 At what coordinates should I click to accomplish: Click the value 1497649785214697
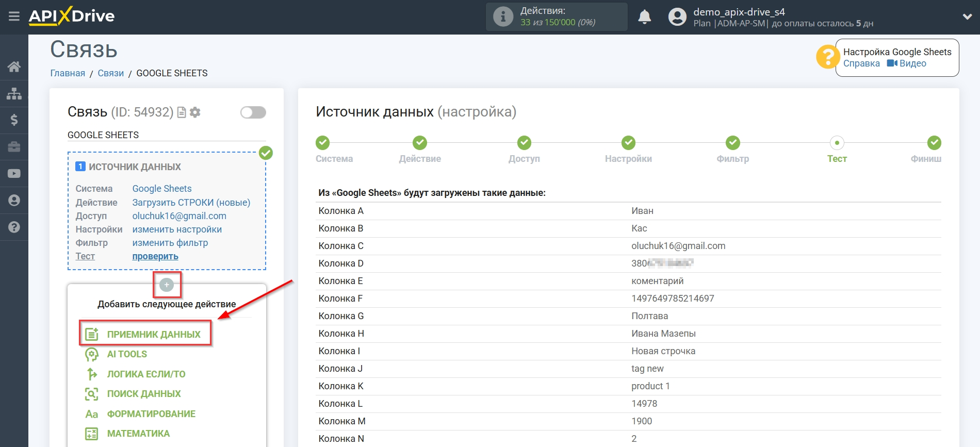[x=673, y=299]
